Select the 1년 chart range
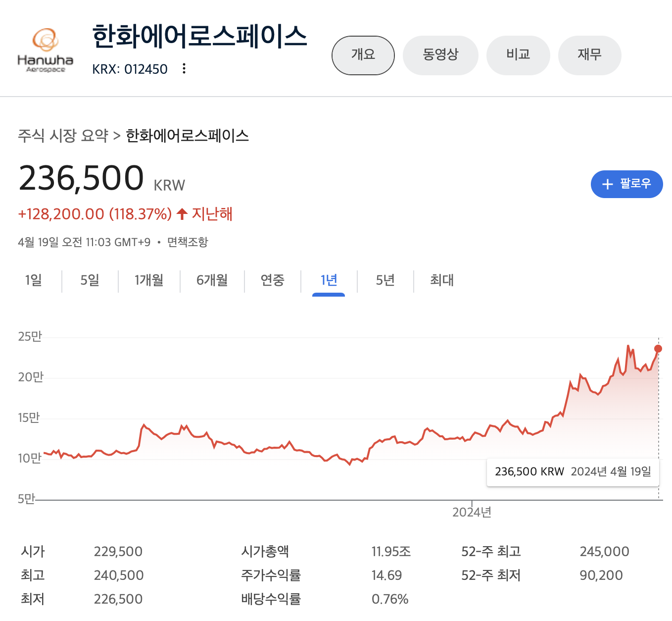The image size is (672, 621). click(x=329, y=280)
